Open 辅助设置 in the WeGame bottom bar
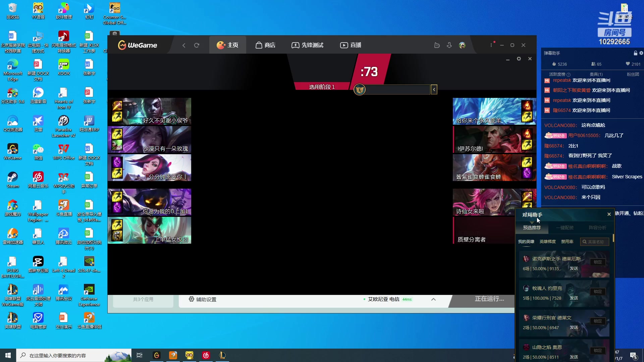 203,299
